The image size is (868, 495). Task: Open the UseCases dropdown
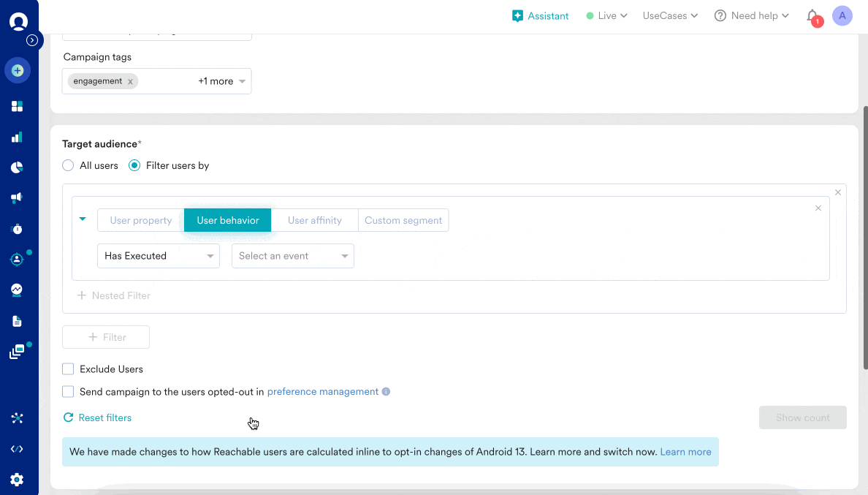(x=670, y=16)
